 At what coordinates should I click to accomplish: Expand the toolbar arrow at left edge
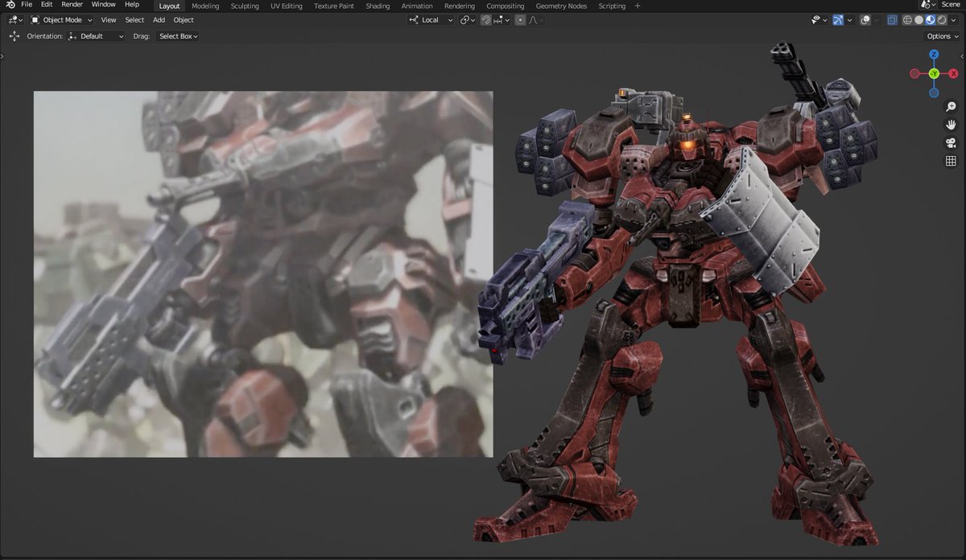pyautogui.click(x=2, y=56)
